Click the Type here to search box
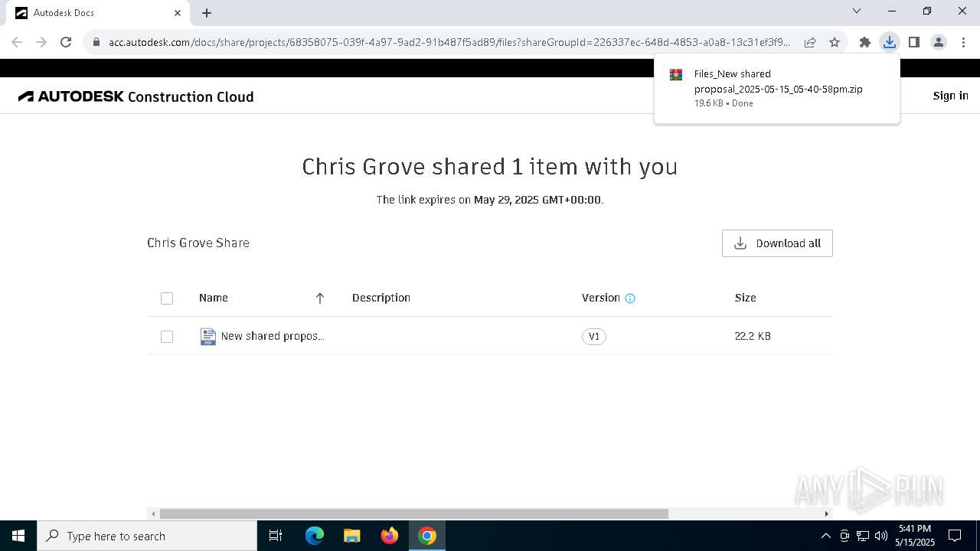The width and height of the screenshot is (980, 551). (147, 536)
